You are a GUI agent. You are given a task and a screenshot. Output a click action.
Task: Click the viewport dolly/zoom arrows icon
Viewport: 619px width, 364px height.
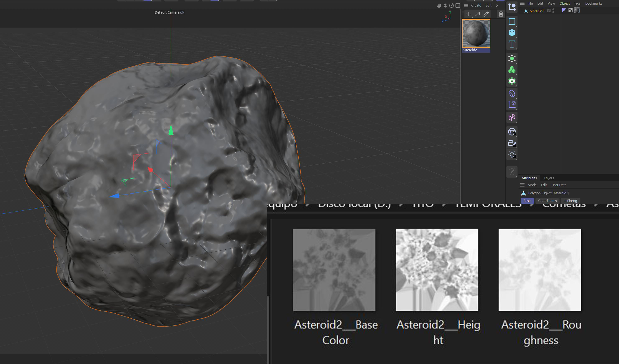pos(445,5)
